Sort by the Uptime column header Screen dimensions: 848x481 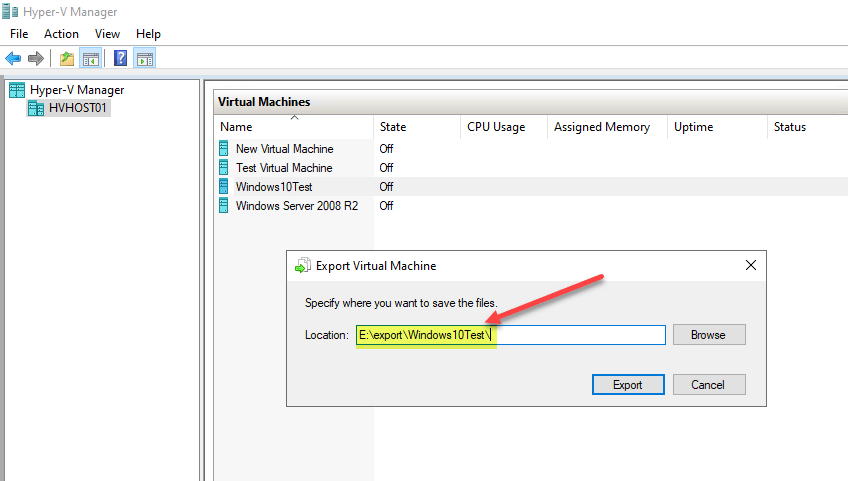(x=717, y=127)
